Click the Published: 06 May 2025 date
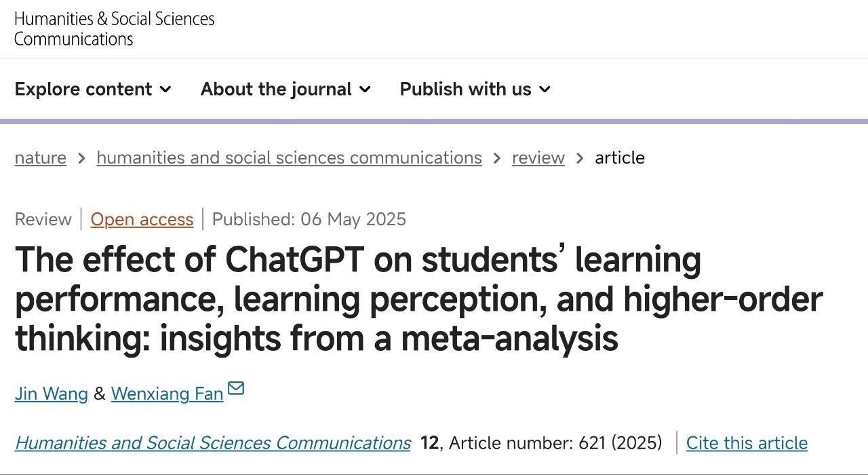The image size is (868, 475). tap(309, 219)
